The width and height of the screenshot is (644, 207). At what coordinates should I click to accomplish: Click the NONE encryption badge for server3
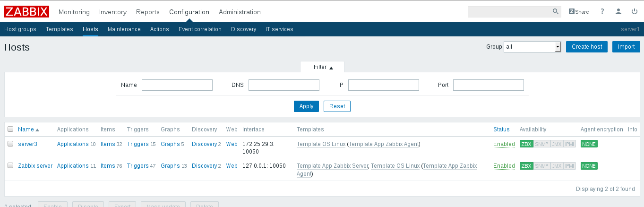589,144
